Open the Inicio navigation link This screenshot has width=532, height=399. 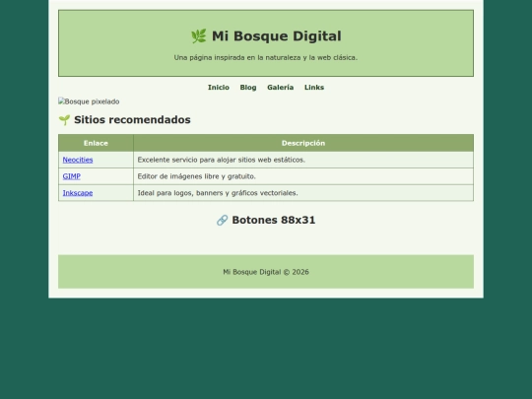219,88
